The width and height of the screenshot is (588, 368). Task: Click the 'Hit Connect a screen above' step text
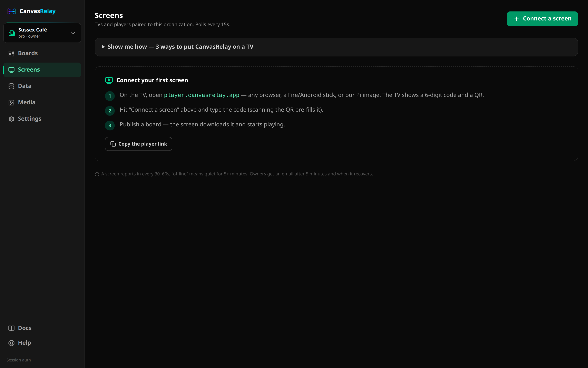coord(222,110)
